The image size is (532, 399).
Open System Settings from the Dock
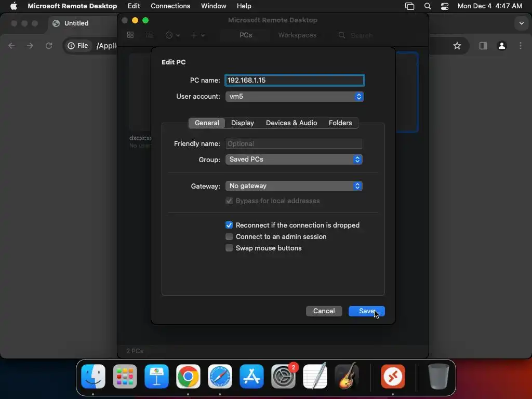[283, 376]
